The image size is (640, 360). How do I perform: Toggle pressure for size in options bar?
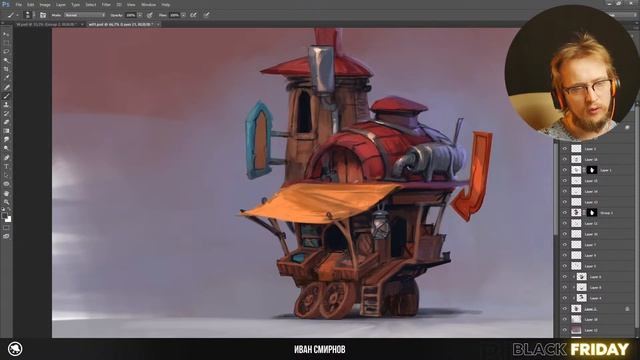[x=207, y=15]
